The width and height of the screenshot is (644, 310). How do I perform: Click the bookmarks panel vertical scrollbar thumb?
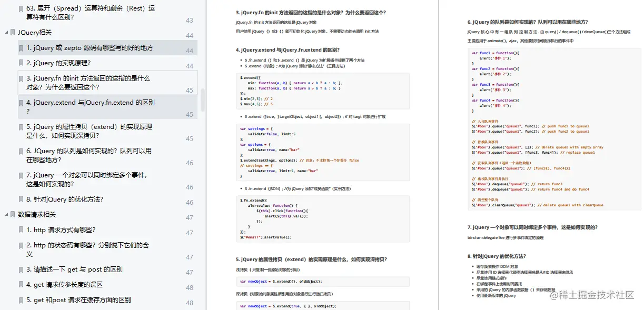coord(203,99)
